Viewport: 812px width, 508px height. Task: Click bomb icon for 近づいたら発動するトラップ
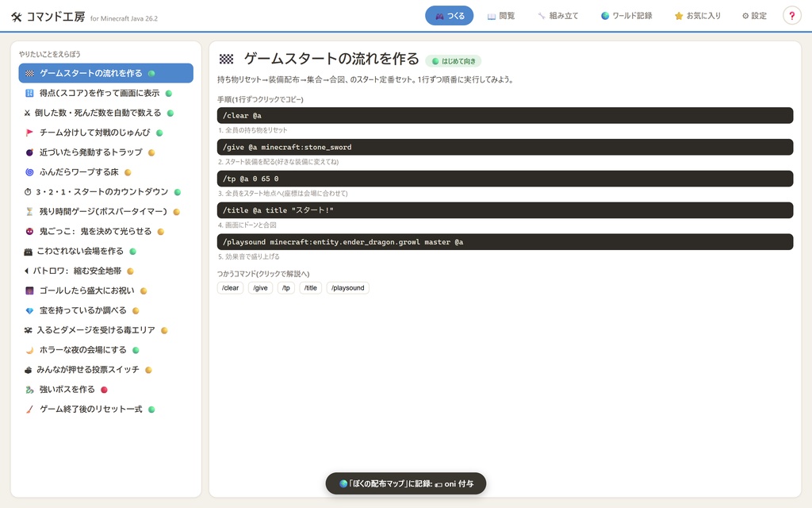pos(29,152)
